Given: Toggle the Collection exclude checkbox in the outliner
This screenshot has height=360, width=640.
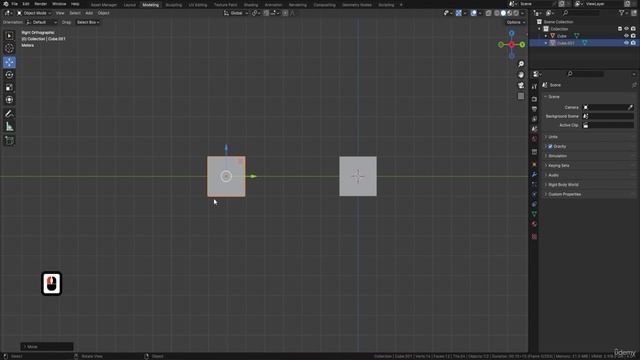Looking at the screenshot, I should pyautogui.click(x=620, y=29).
